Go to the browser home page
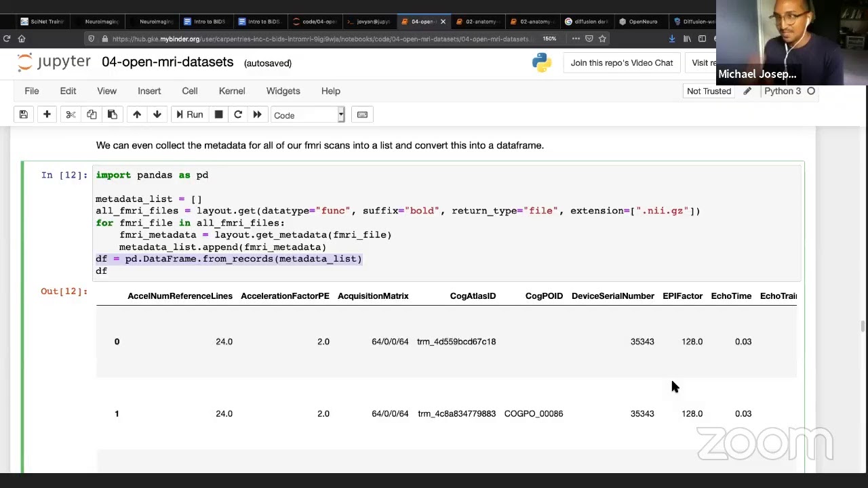 click(x=22, y=39)
